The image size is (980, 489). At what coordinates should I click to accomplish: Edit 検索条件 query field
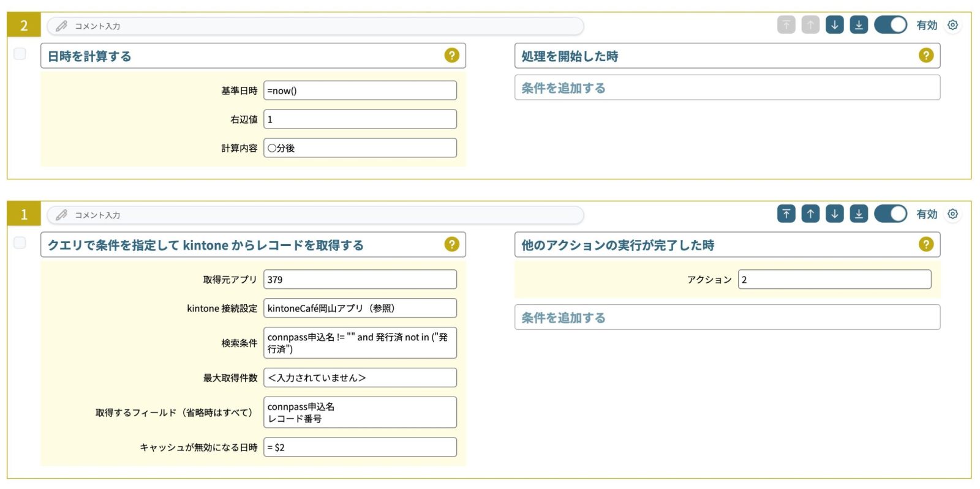coord(360,343)
